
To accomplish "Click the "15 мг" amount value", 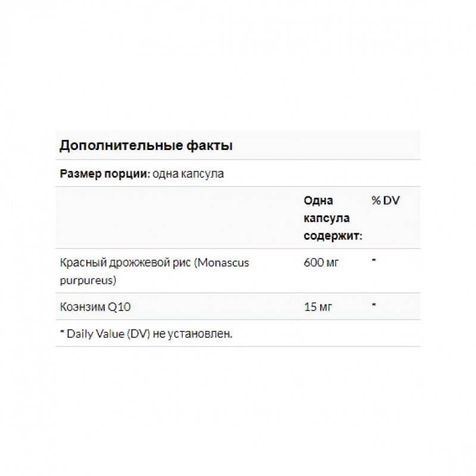I will tap(317, 308).
